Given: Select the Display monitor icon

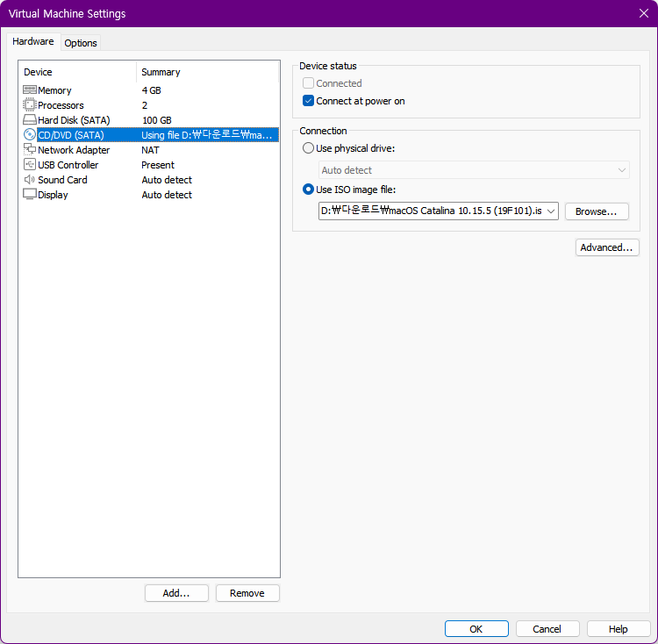Looking at the screenshot, I should pyautogui.click(x=29, y=194).
